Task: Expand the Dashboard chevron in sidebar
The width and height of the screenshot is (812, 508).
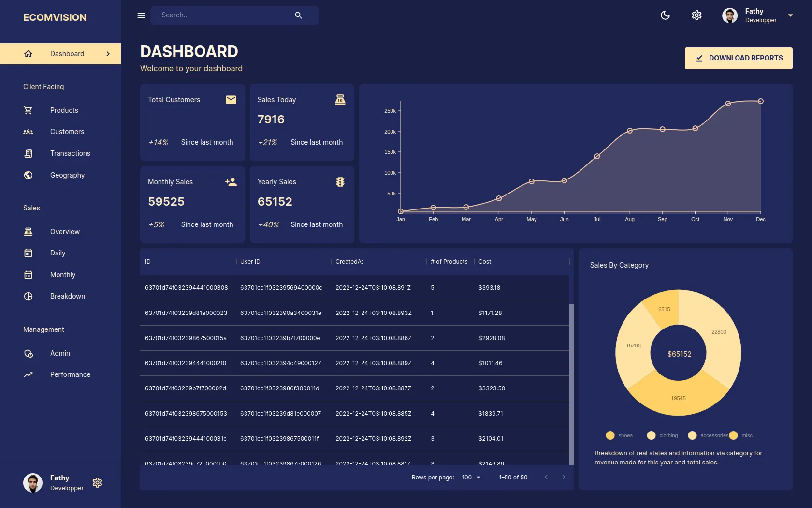Action: [x=108, y=54]
